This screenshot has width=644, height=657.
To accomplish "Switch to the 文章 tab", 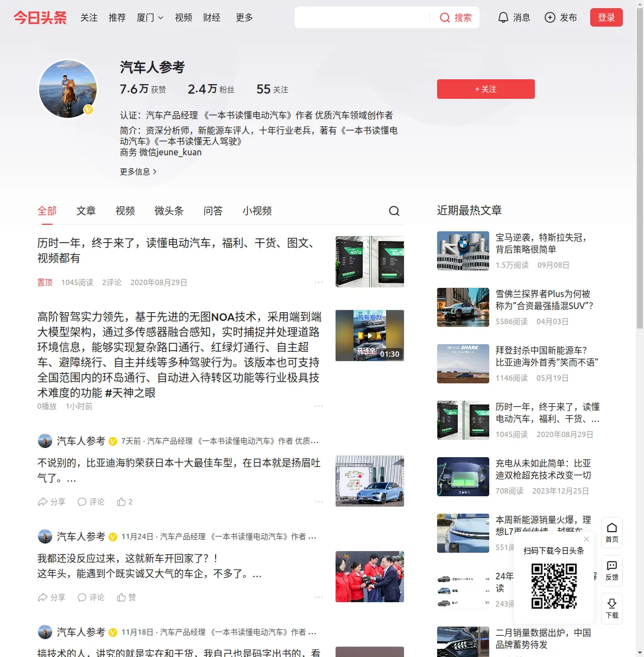I will pos(86,211).
